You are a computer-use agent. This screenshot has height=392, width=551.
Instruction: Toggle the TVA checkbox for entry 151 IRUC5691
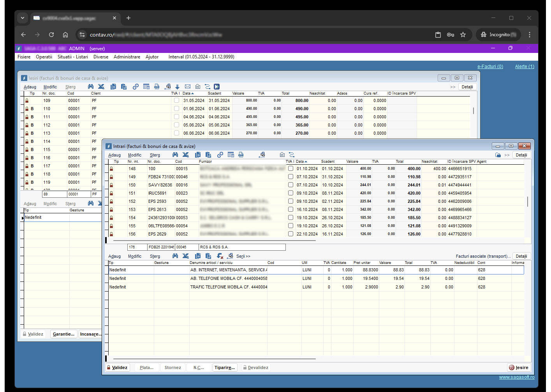click(290, 193)
